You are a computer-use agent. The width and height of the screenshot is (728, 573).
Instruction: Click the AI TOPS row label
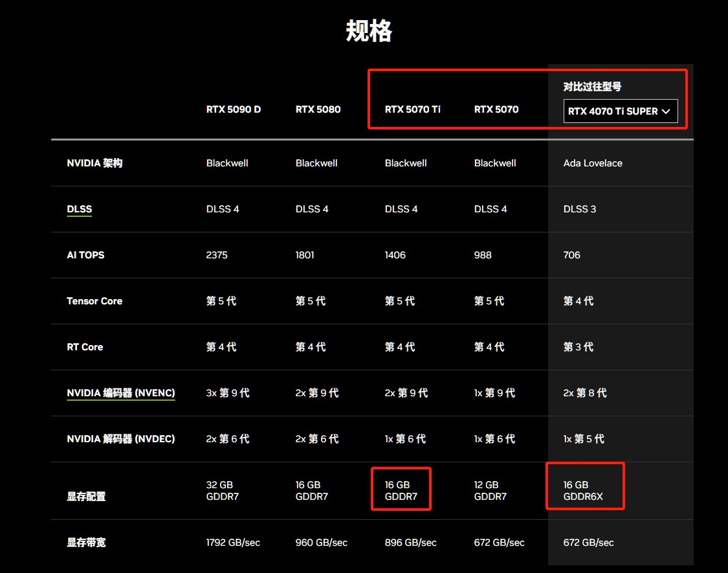click(85, 255)
